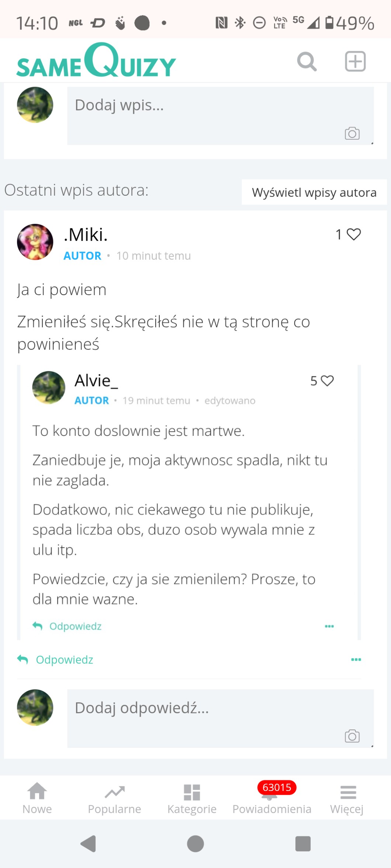Click Wyświetl wpisy autora button
391x868 pixels.
pyautogui.click(x=314, y=192)
